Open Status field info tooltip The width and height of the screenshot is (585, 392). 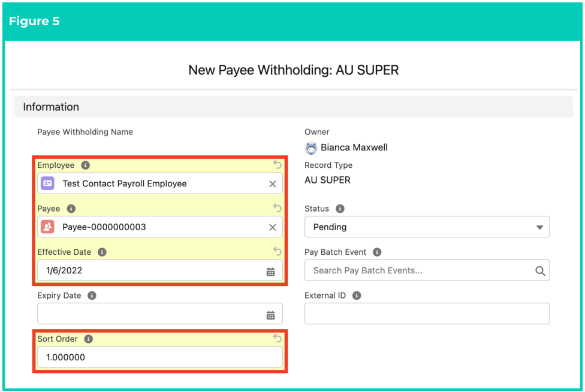tap(340, 209)
